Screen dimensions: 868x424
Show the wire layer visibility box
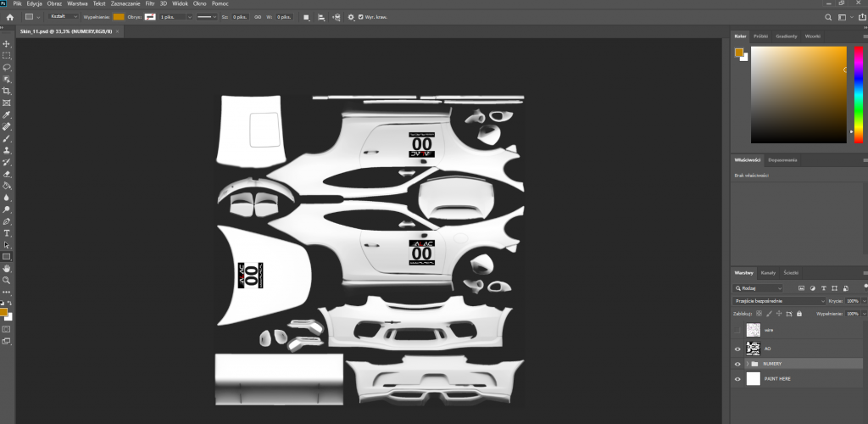[737, 330]
